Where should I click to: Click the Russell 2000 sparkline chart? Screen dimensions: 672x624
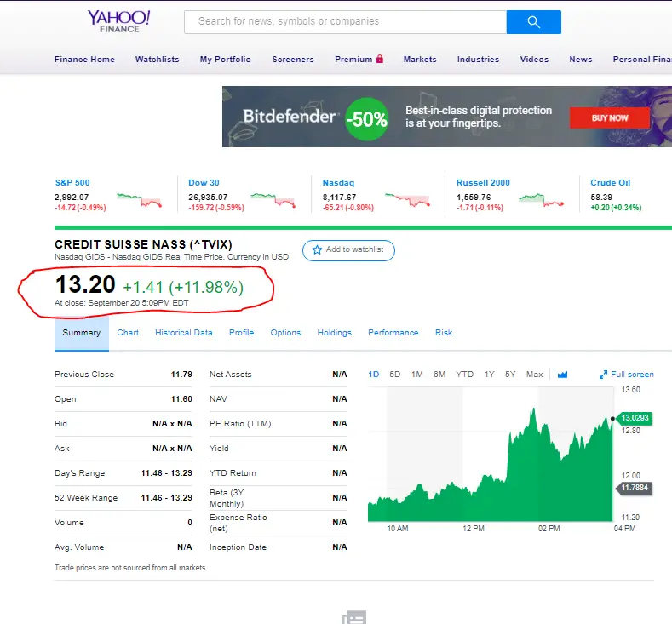point(541,200)
